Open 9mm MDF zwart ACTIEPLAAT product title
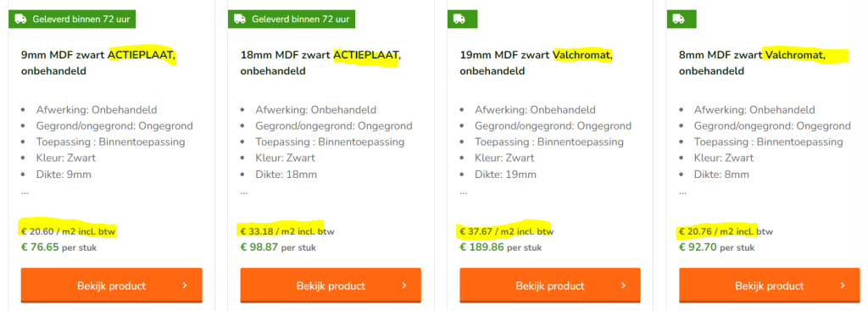This screenshot has height=311, width=868. tap(98, 63)
